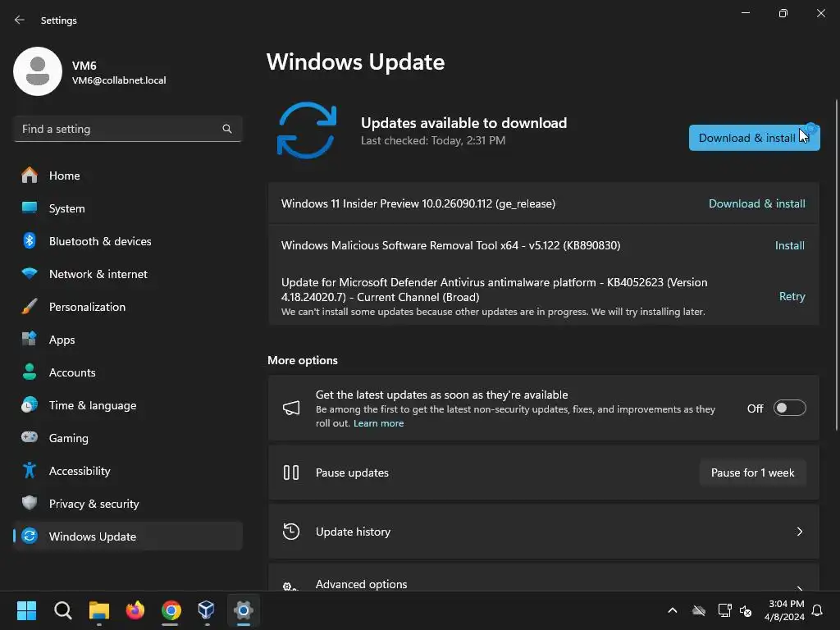Show hidden system tray icons chevron
840x630 pixels.
673,610
